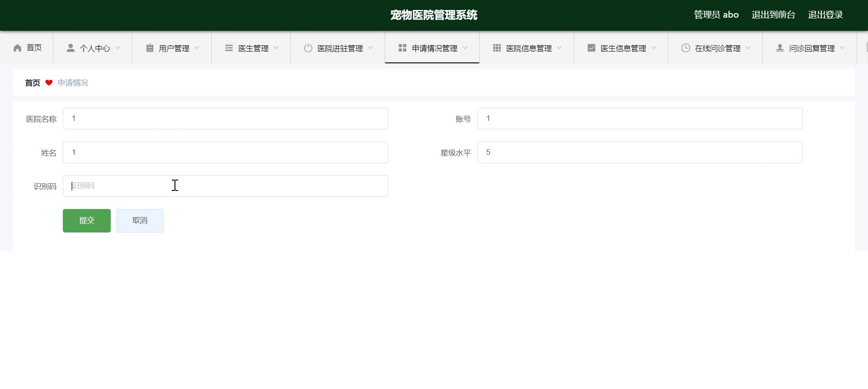Viewport: 868px width, 389px height.
Task: Click the home icon in navigation bar
Action: click(18, 48)
